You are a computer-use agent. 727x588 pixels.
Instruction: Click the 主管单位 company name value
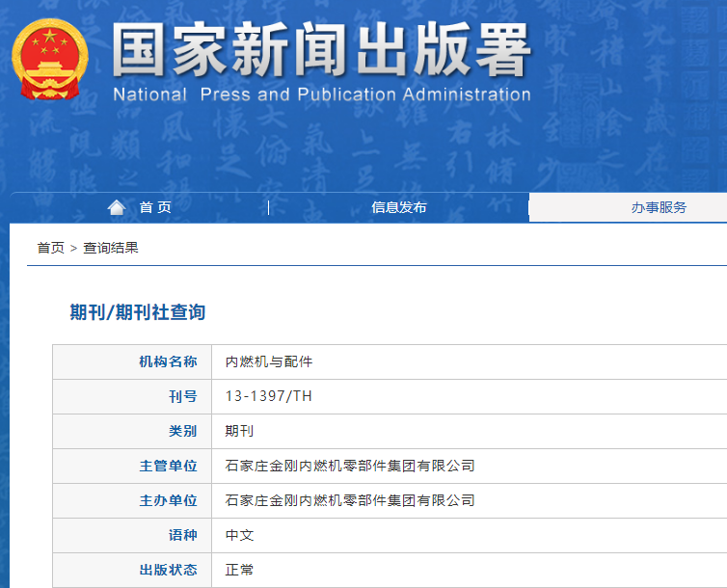[x=350, y=466]
